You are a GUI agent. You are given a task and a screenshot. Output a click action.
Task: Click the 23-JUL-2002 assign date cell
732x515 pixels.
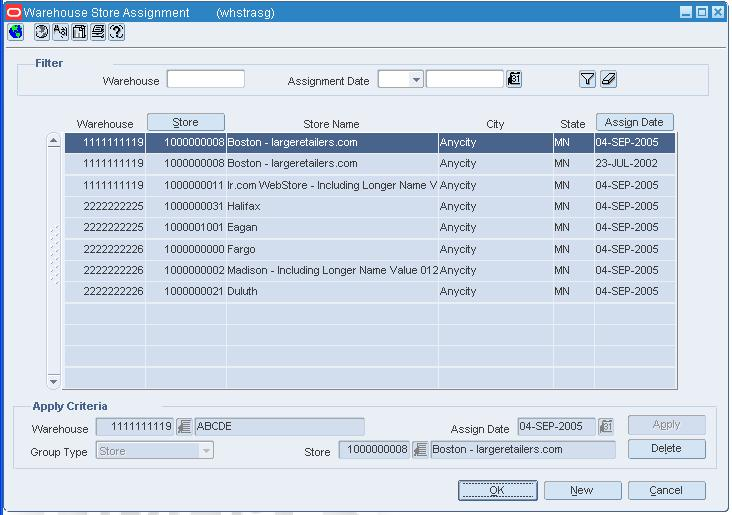pyautogui.click(x=634, y=164)
